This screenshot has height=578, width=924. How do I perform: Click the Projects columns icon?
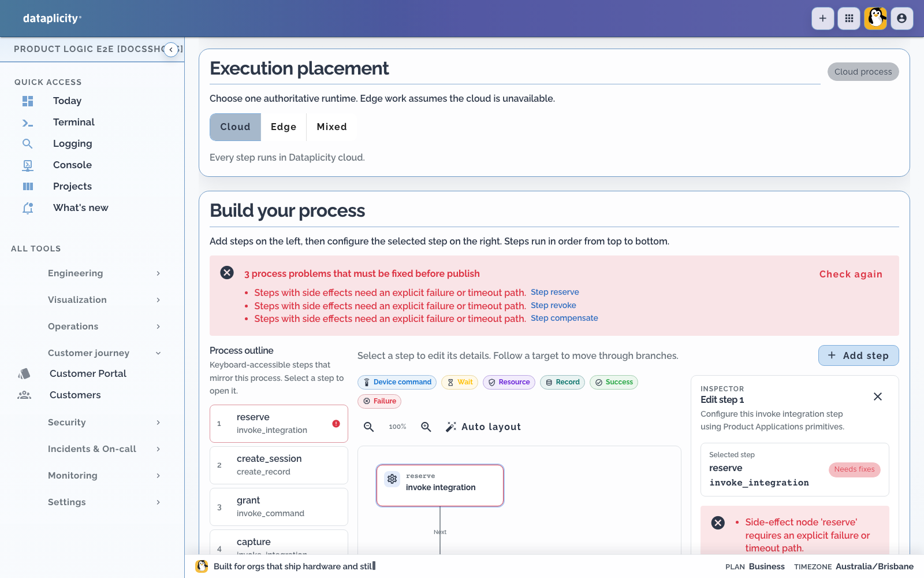pyautogui.click(x=28, y=187)
